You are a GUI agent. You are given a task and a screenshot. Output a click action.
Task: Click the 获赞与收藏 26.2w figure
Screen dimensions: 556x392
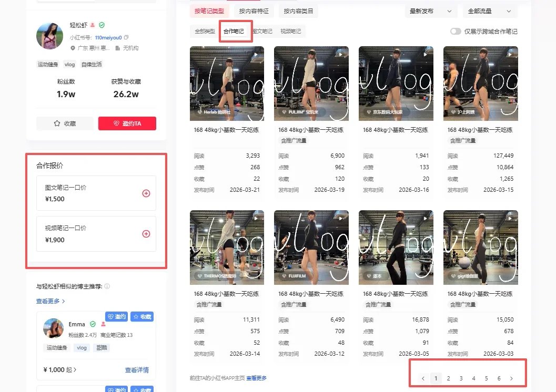click(126, 94)
